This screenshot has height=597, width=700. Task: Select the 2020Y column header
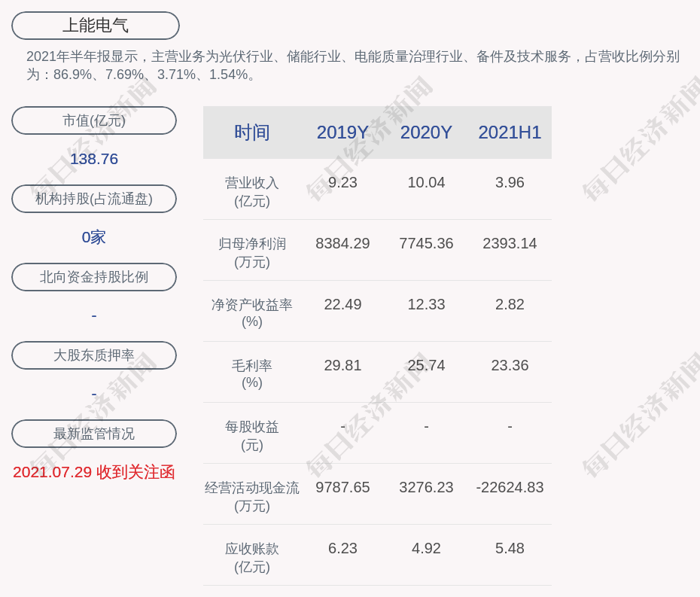(x=426, y=132)
